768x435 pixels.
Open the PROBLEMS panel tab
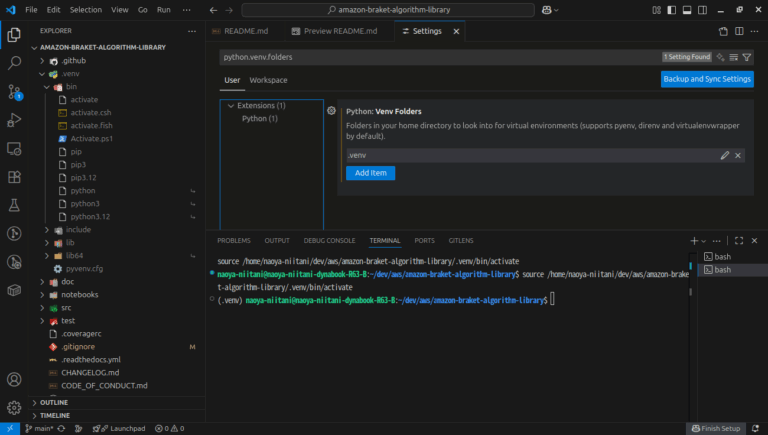(x=234, y=241)
